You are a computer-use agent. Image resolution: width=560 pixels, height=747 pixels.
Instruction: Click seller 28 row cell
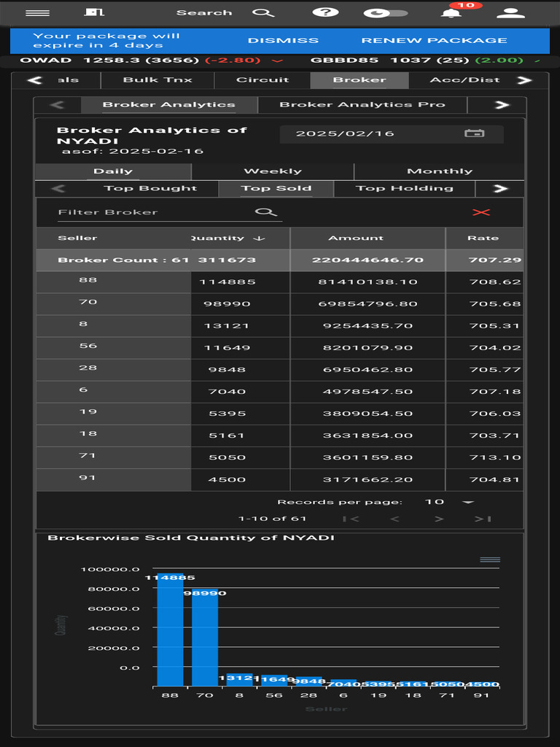point(113,370)
